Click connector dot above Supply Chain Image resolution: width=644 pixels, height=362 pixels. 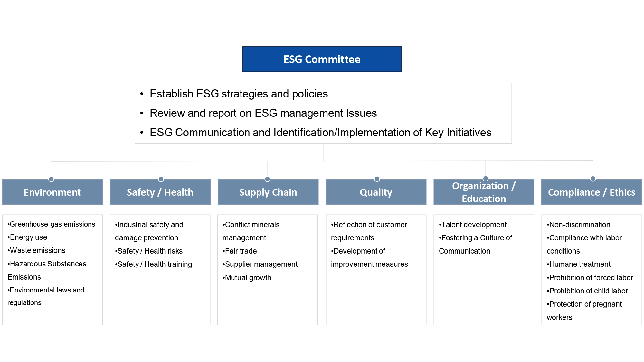click(267, 179)
